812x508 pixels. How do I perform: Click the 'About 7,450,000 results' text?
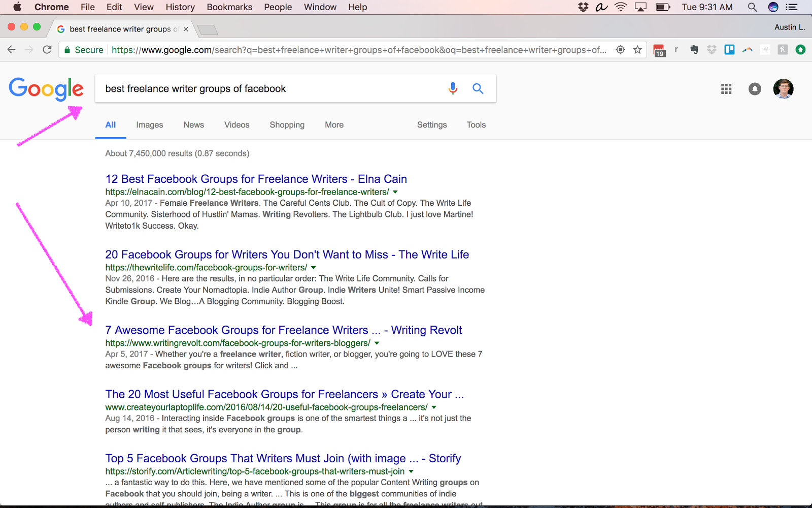[177, 153]
